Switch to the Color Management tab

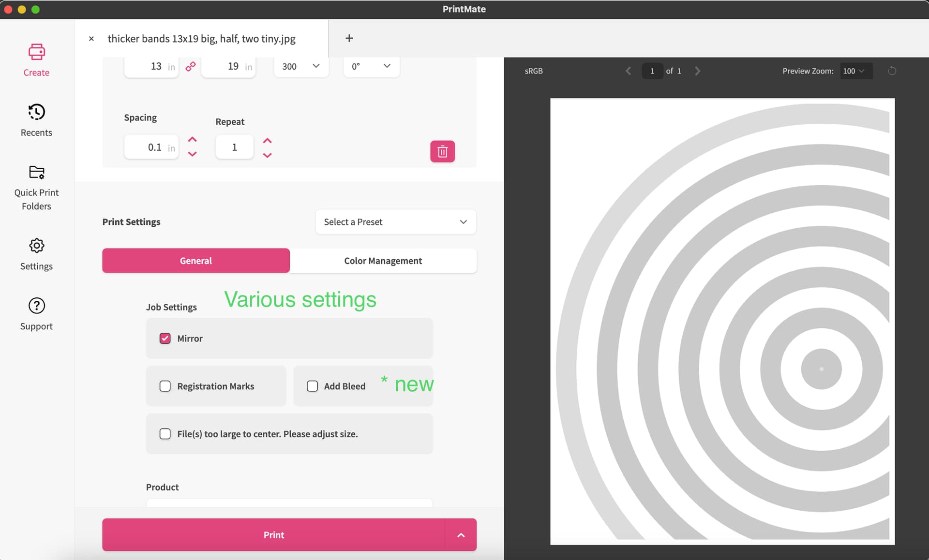(383, 261)
